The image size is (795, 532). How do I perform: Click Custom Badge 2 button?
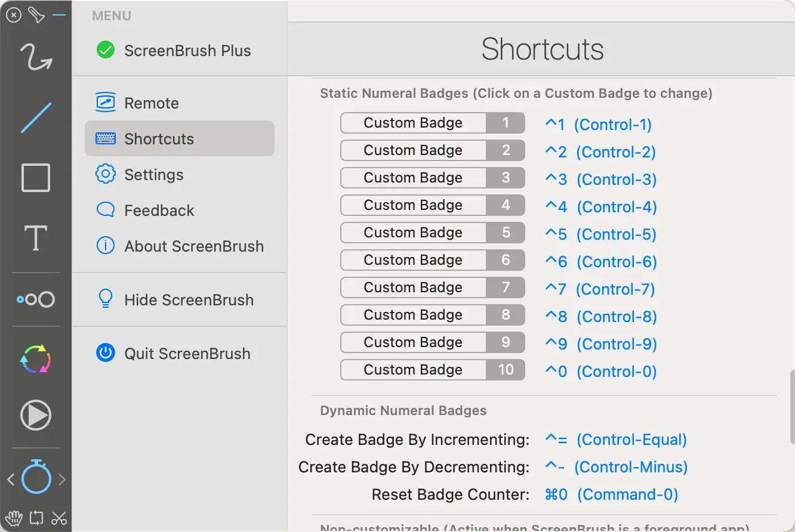tap(433, 151)
